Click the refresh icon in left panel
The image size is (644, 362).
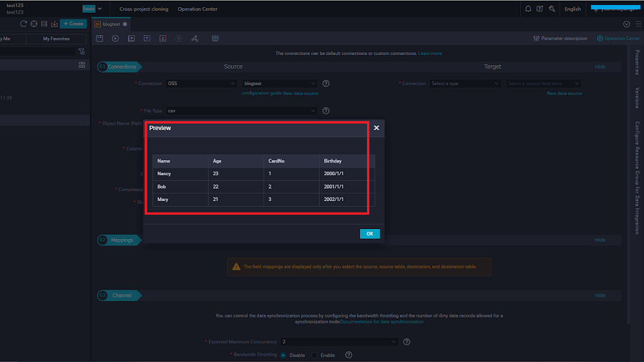24,24
